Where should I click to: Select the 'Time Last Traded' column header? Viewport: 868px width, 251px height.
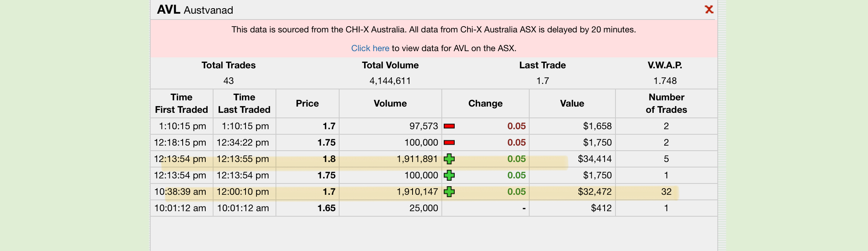(x=244, y=103)
